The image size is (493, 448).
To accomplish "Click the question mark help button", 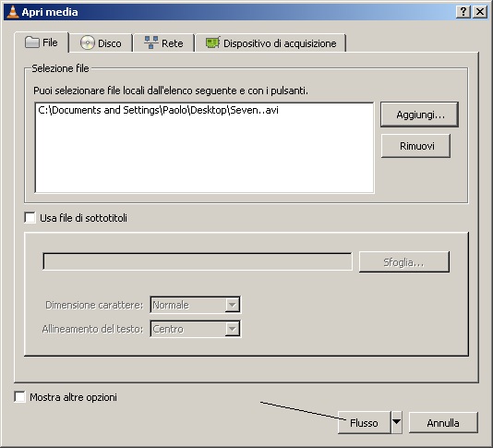I will pos(463,12).
